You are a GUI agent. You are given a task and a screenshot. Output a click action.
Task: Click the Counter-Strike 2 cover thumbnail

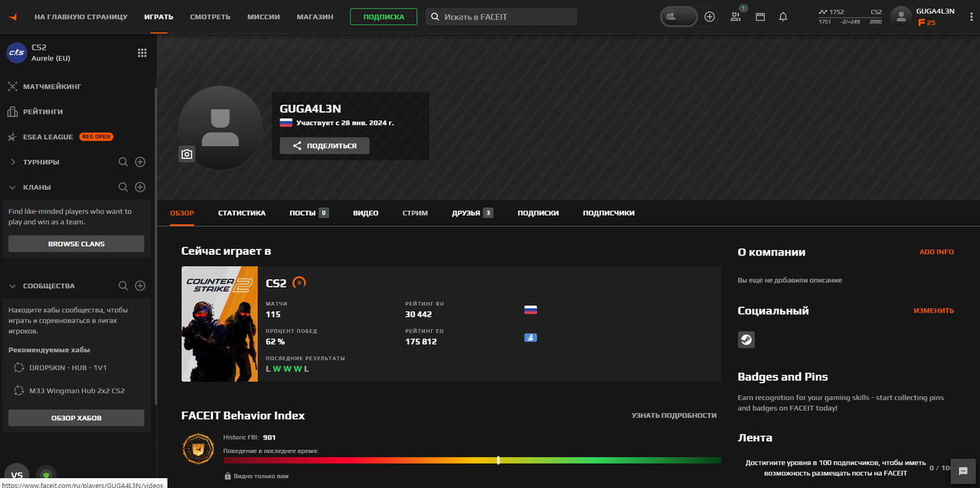coord(220,324)
